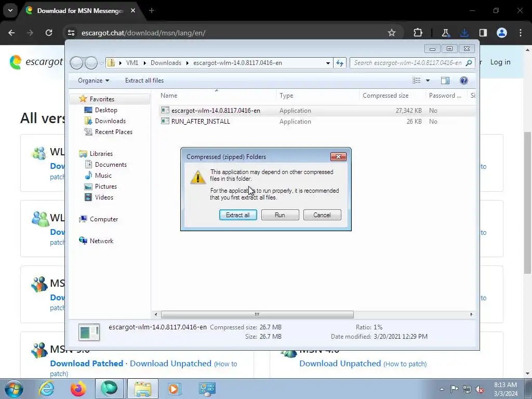This screenshot has width=532, height=399.
Task: Cancel the Compressed Folders dialog
Action: coord(322,215)
